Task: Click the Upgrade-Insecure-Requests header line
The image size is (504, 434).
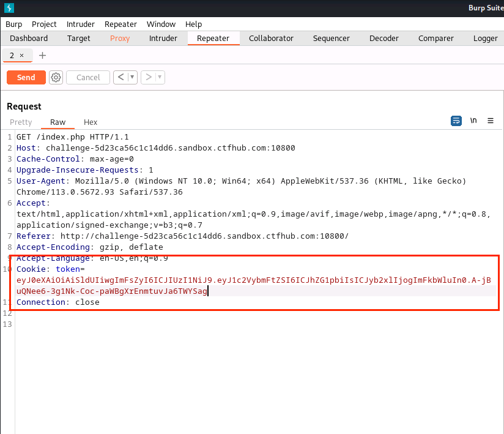Action: point(85,170)
